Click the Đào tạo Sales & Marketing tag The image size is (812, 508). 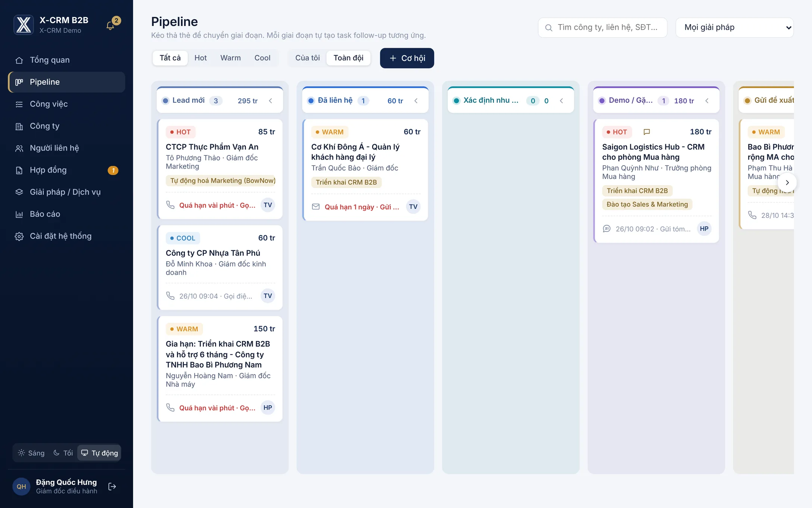[647, 204]
